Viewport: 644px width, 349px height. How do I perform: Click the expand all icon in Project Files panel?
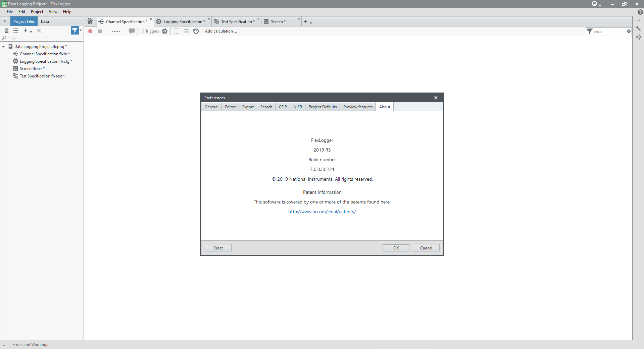[6, 31]
